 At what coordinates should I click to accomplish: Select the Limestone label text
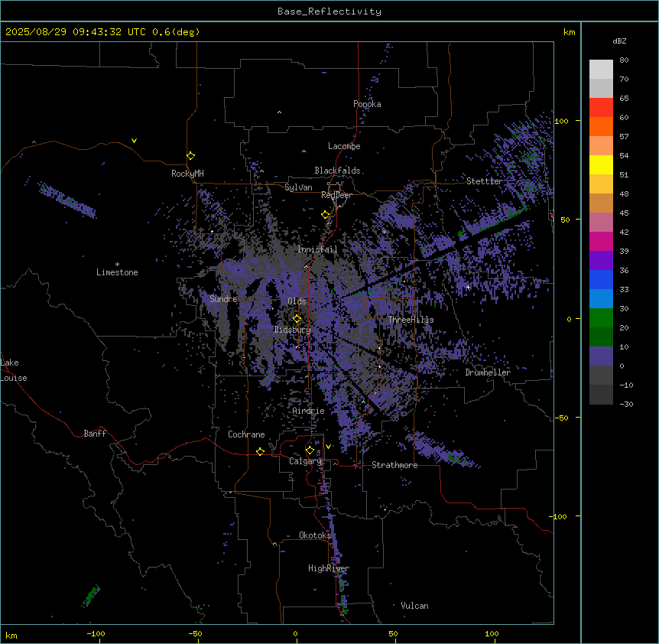click(117, 272)
